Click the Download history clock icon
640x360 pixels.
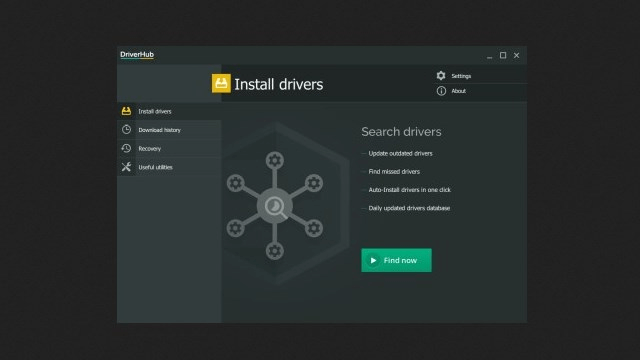click(127, 129)
